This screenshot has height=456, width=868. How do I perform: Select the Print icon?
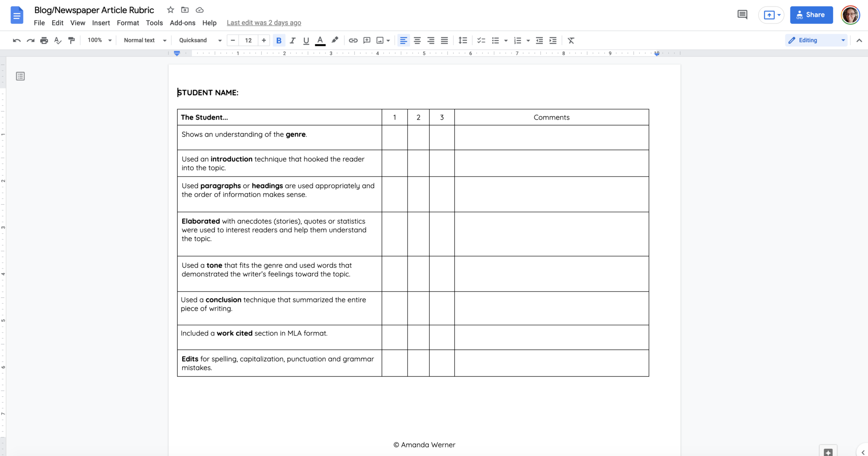point(44,40)
